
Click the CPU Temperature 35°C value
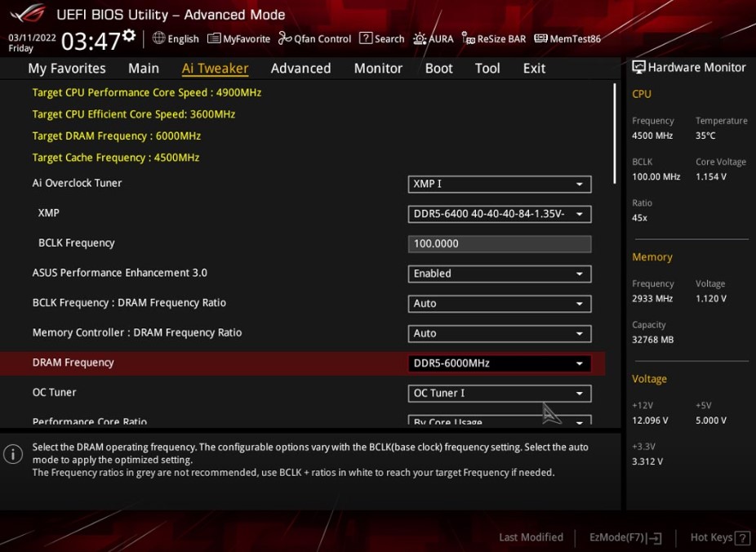click(705, 136)
